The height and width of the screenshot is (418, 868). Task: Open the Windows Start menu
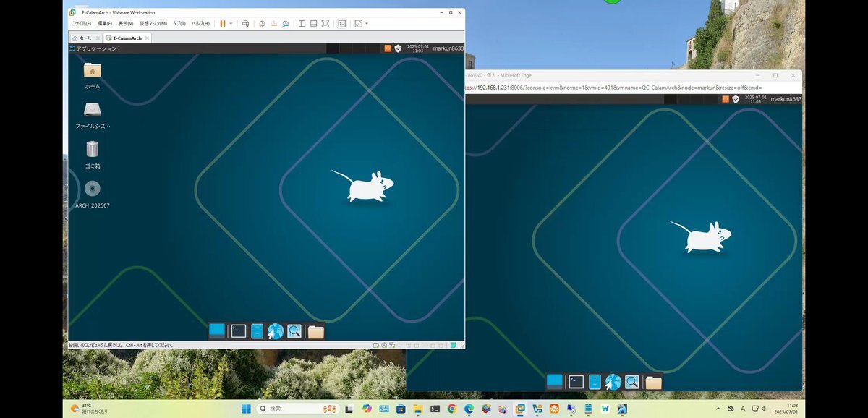[x=246, y=409]
